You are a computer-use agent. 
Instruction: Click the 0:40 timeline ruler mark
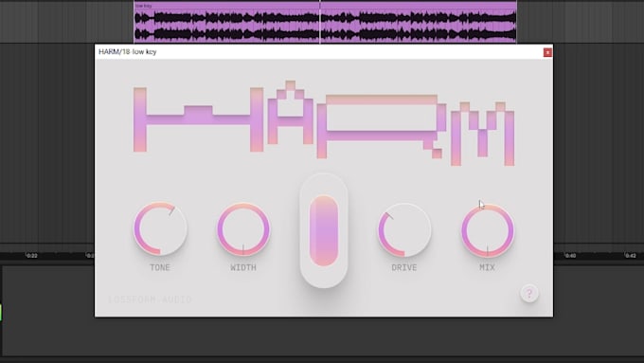[x=570, y=255]
